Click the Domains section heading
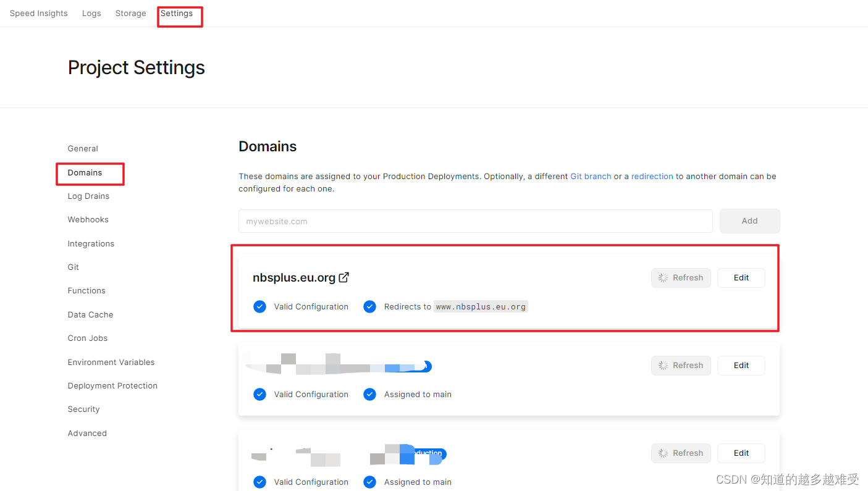Screen dimensions: 868x491 [268, 146]
